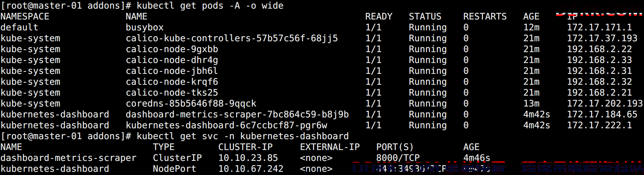Select the NAMESPACE column header in pods table
The height and width of the screenshot is (175, 644).
coord(25,17)
